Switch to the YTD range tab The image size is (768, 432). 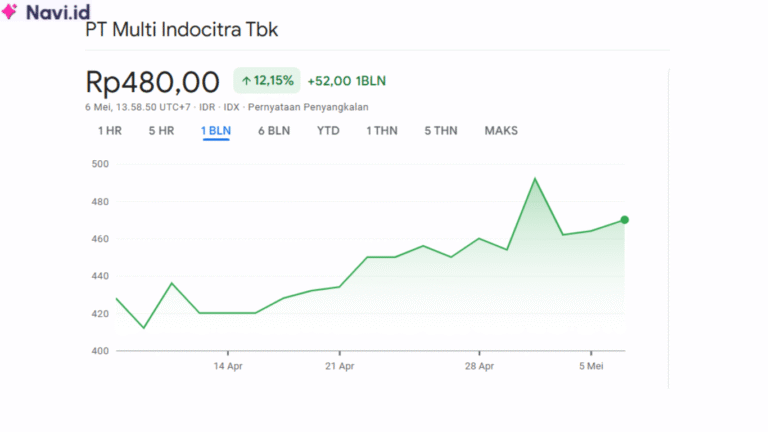tap(328, 131)
